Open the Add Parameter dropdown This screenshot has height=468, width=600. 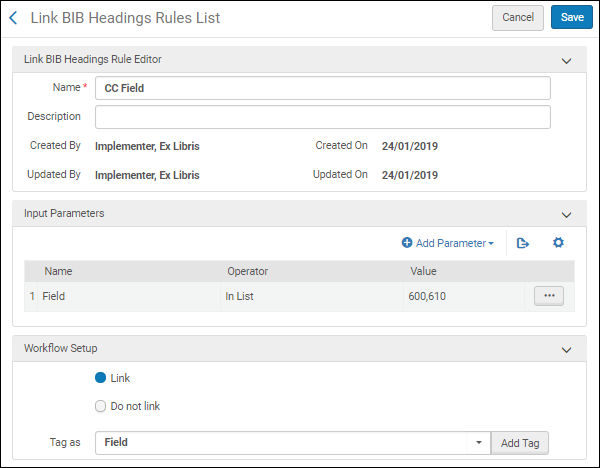click(448, 243)
